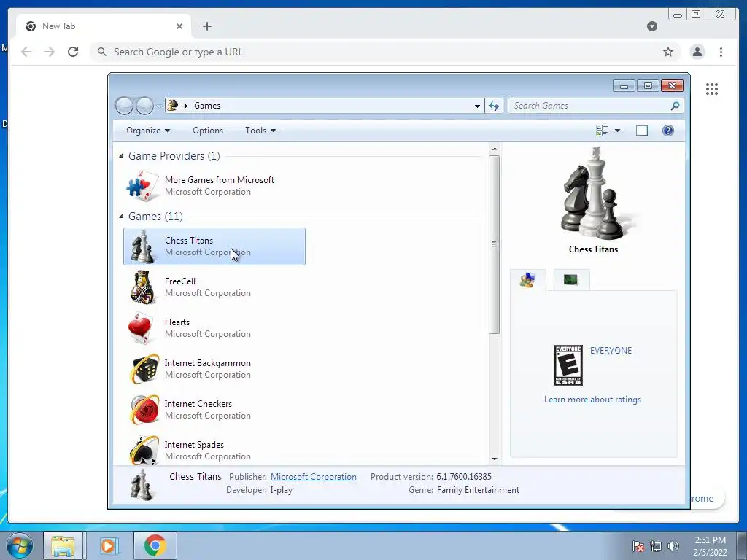This screenshot has width=747, height=560.
Task: Expand the change view options arrow
Action: 617,131
